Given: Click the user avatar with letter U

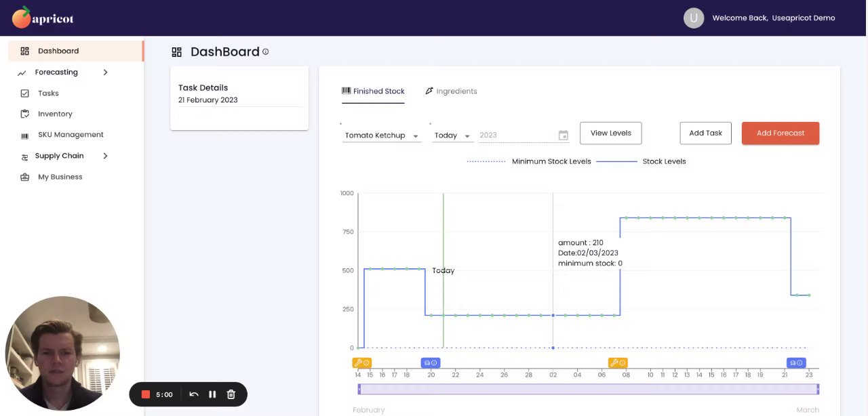Looking at the screenshot, I should pyautogui.click(x=693, y=18).
